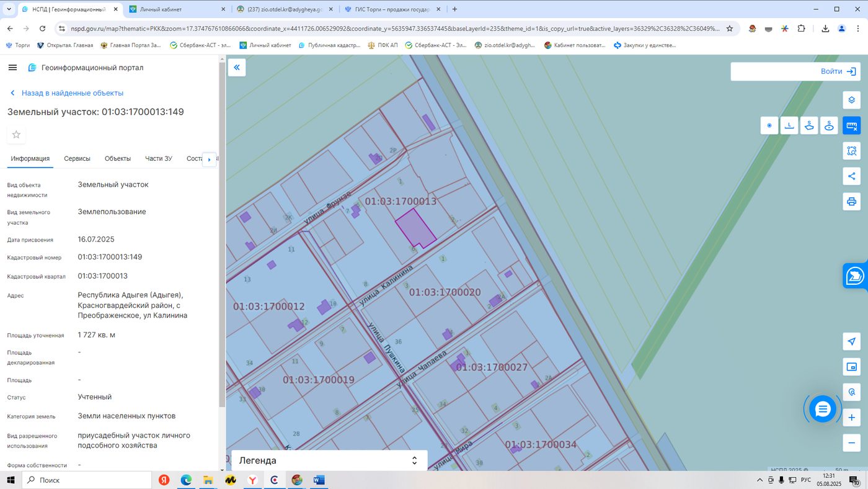The image size is (868, 489).
Task: Click the Земли населенных пунктов value
Action: pyautogui.click(x=126, y=416)
